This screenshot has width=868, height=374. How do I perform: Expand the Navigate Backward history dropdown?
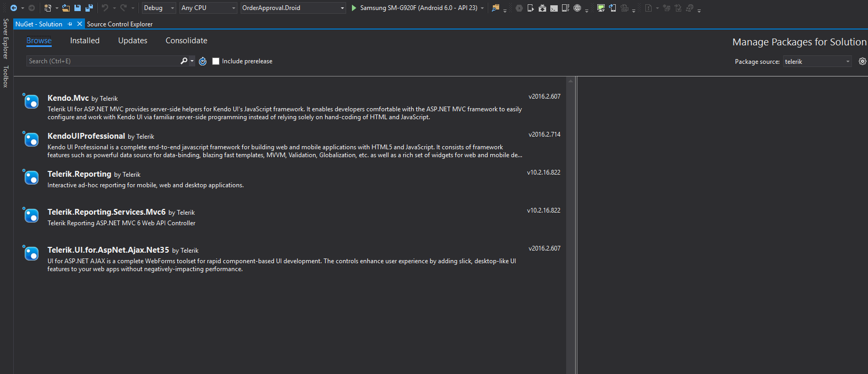click(x=23, y=8)
